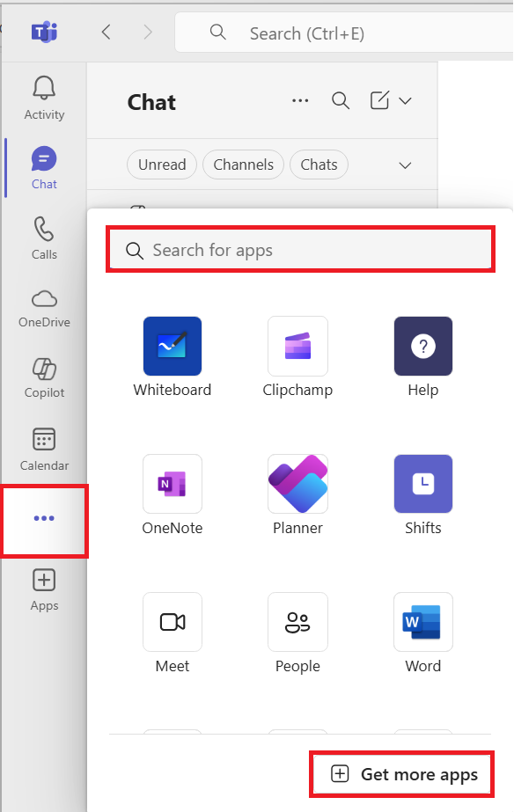The height and width of the screenshot is (812, 514).
Task: Filter chats by Unread
Action: pos(162,165)
